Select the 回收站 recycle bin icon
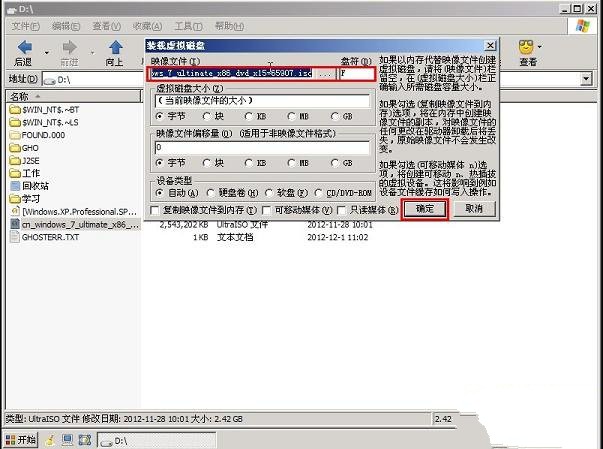The height and width of the screenshot is (449, 603). (14, 186)
